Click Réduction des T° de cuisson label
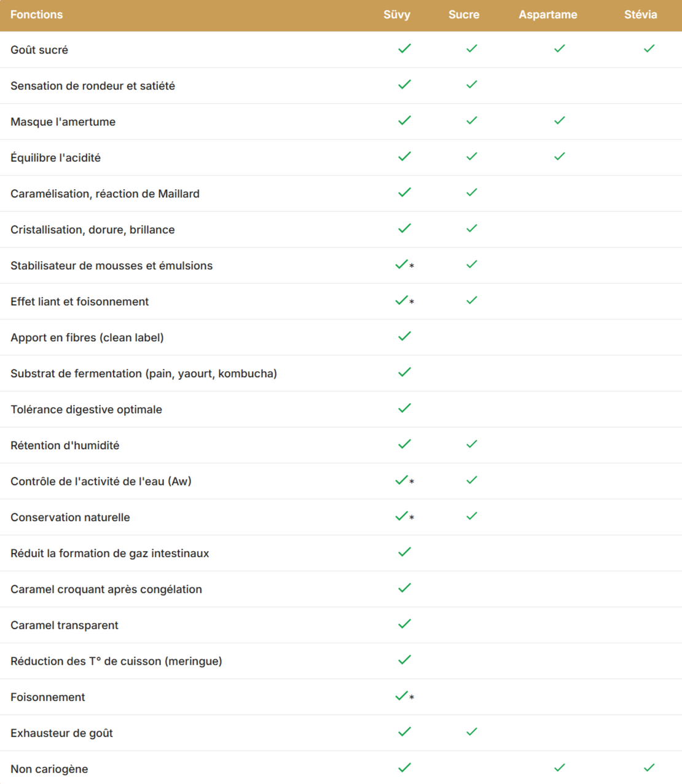 [116, 661]
